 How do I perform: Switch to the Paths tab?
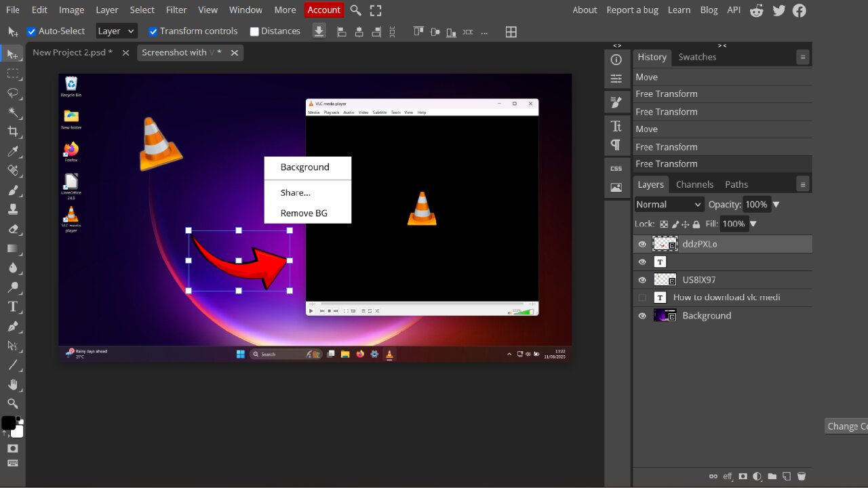point(736,184)
